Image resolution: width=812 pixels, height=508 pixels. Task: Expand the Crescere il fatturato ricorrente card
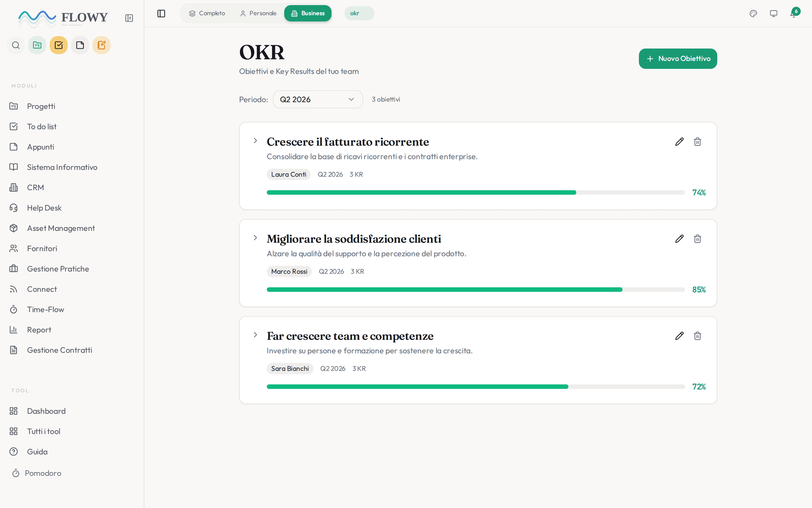(x=255, y=141)
